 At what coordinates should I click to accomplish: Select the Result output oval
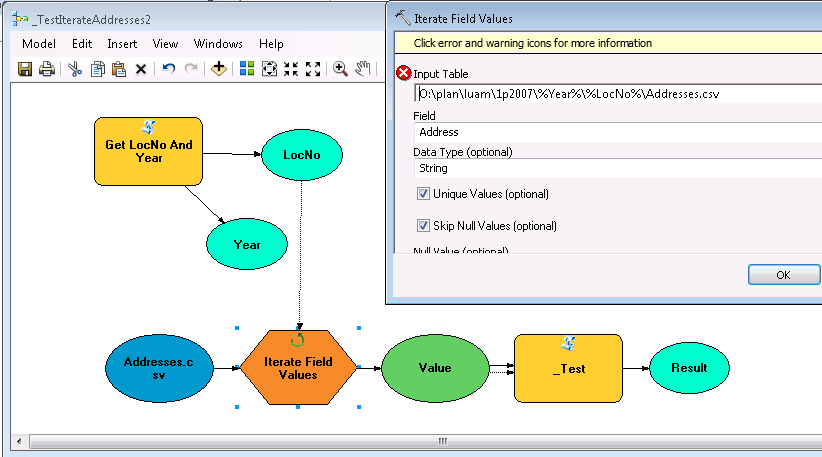(689, 368)
